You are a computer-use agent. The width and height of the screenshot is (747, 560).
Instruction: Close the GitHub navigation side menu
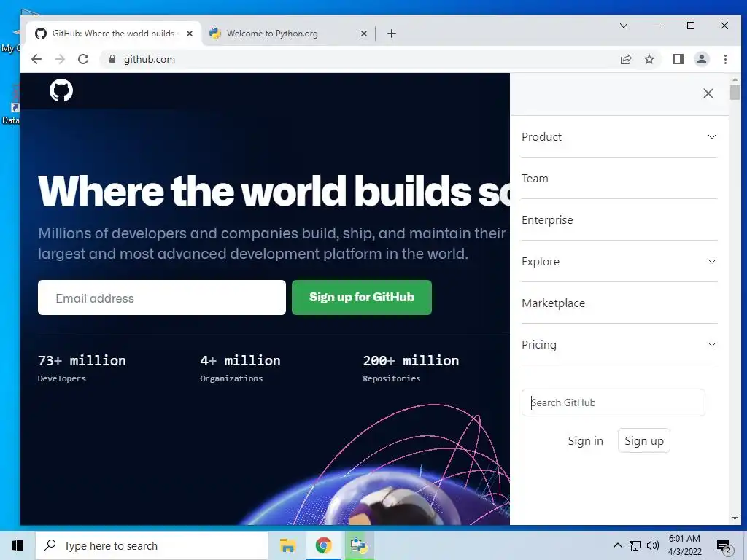(x=708, y=93)
